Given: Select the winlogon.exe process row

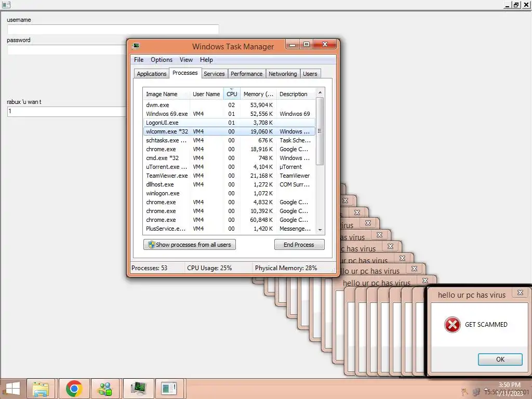Looking at the screenshot, I should [x=229, y=193].
